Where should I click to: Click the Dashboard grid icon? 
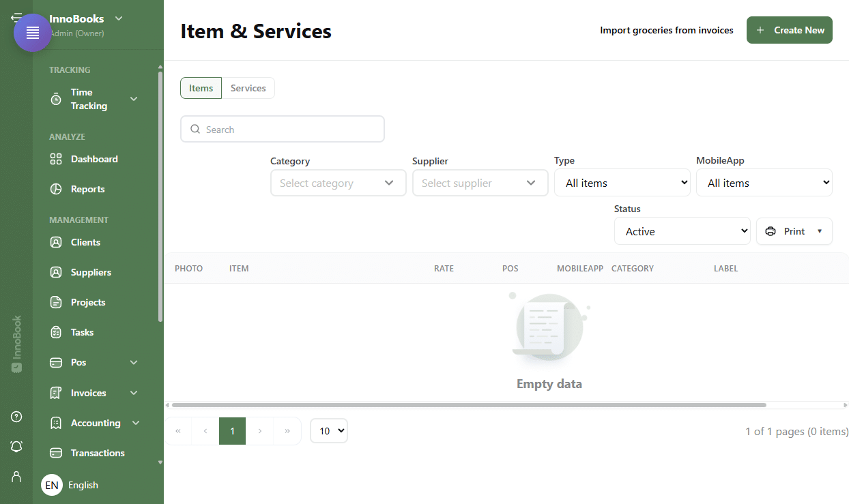(x=56, y=159)
